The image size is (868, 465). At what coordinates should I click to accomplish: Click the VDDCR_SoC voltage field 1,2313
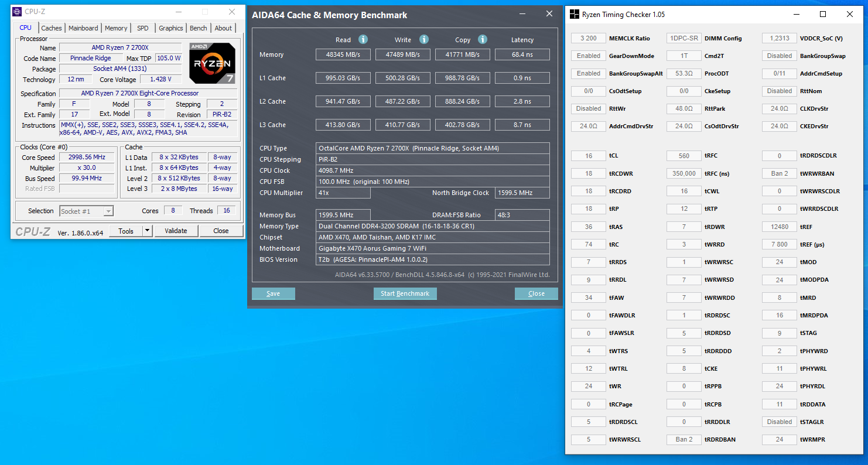pyautogui.click(x=780, y=38)
